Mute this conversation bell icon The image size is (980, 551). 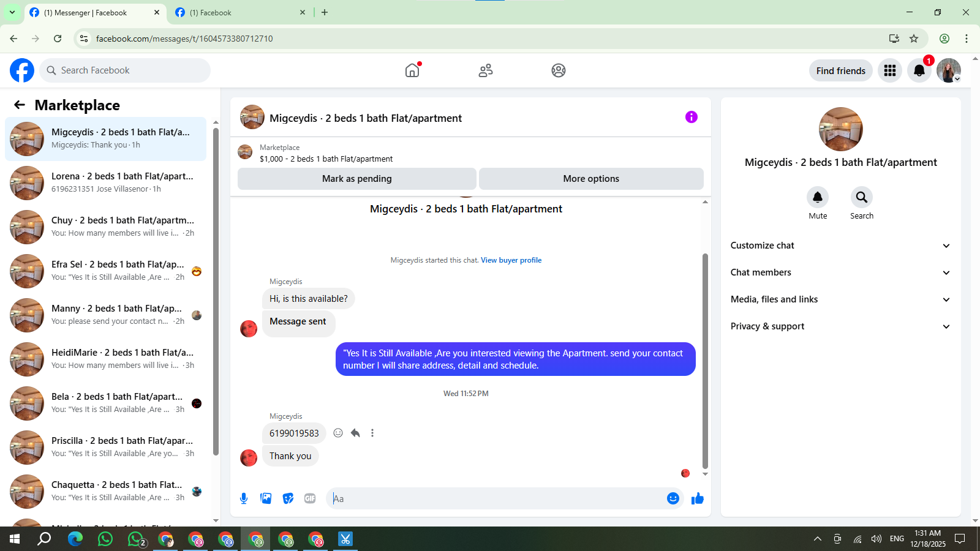click(x=818, y=197)
